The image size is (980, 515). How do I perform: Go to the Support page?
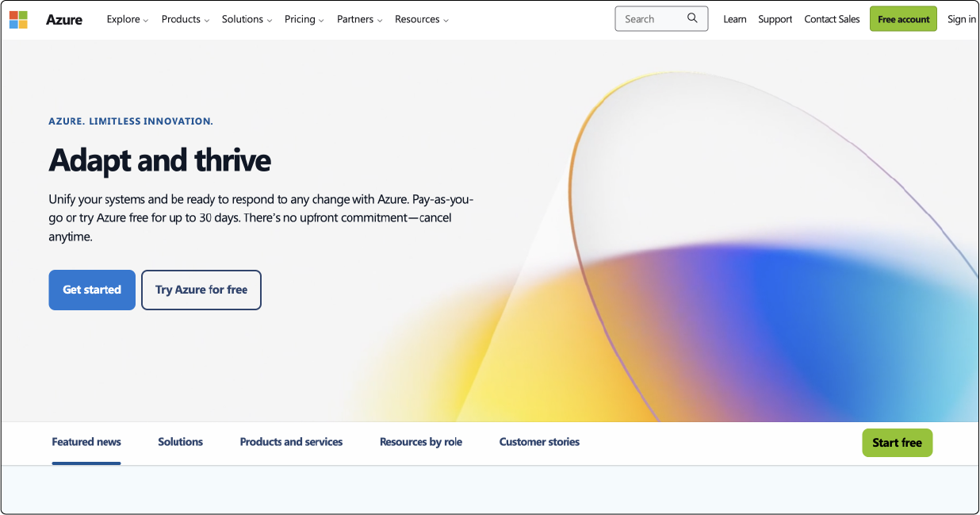tap(775, 19)
